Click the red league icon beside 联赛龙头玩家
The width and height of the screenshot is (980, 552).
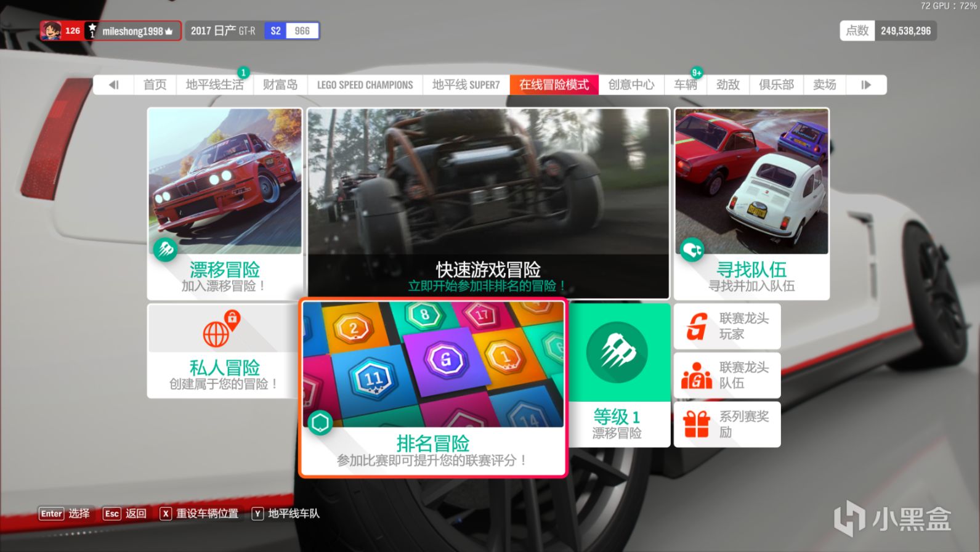click(x=697, y=327)
